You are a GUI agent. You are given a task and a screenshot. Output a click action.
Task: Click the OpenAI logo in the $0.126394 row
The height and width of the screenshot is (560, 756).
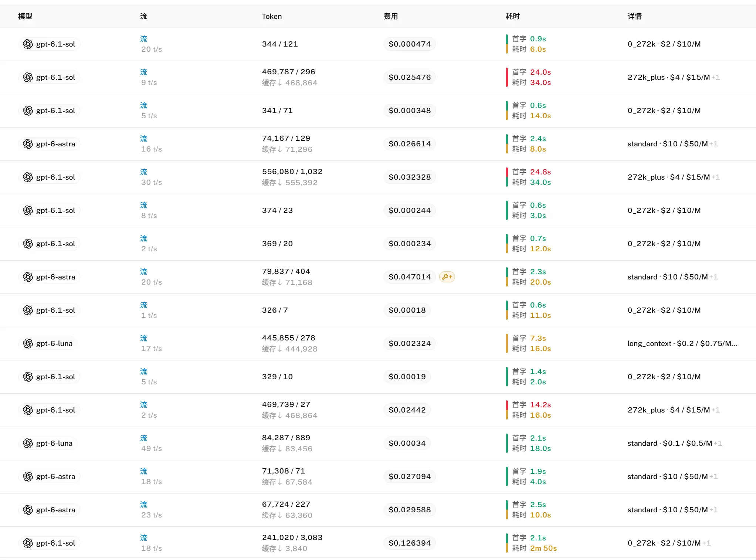[x=28, y=543]
